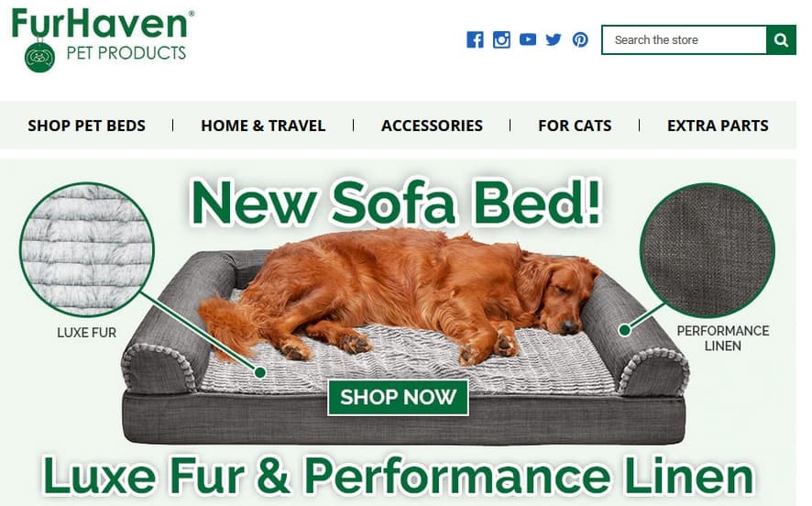Open the Instagram social icon
Viewport: 812px width, 506px height.
coord(501,40)
